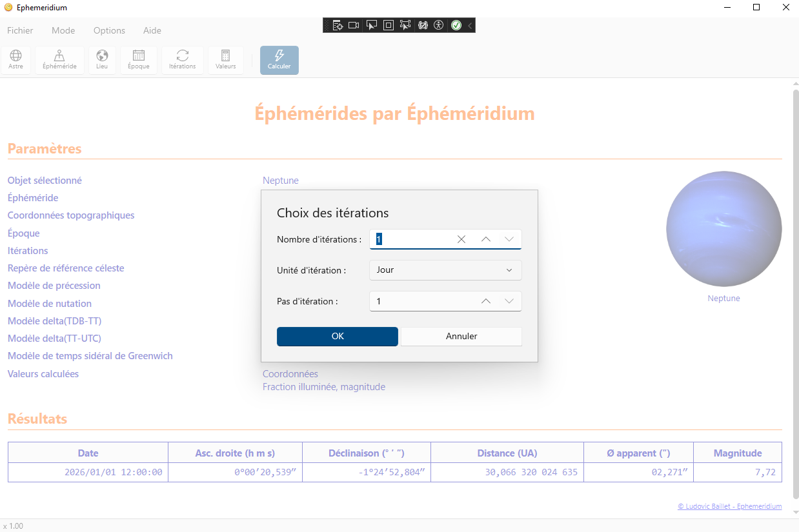Select the Époque calendar icon
The width and height of the screenshot is (799, 532).
pyautogui.click(x=138, y=60)
